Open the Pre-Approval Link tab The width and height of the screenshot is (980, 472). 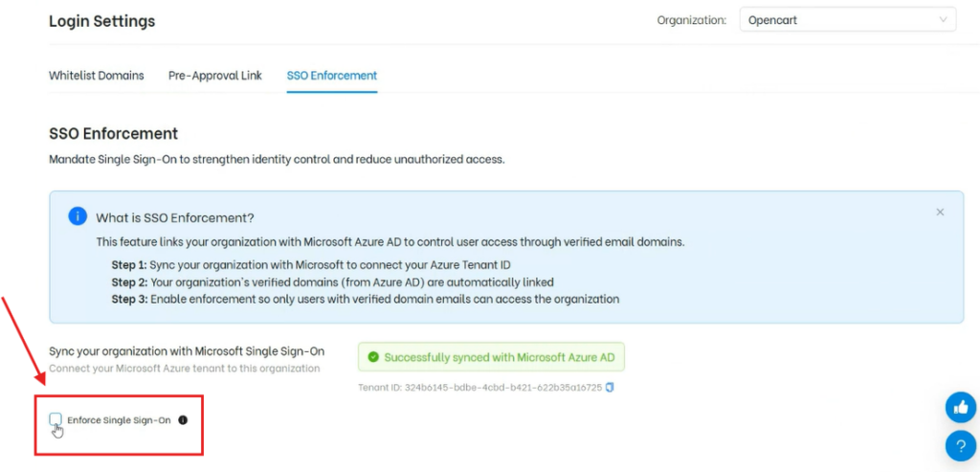(215, 76)
